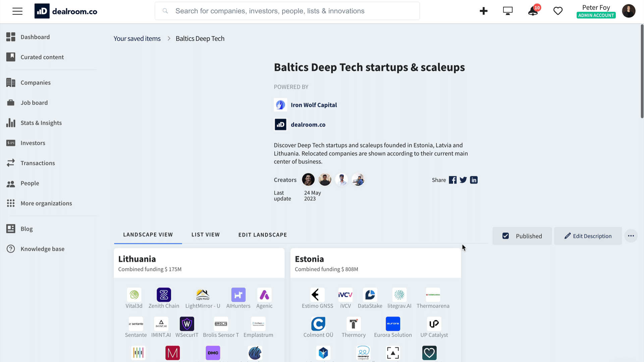Viewport: 644px width, 362px height.
Task: Open the Thermory company icon
Action: tap(354, 324)
